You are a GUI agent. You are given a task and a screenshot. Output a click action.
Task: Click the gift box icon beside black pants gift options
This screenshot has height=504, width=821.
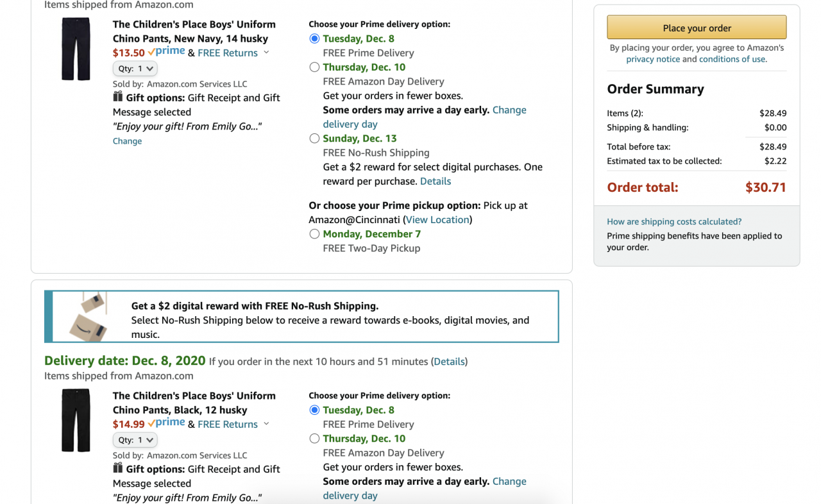pyautogui.click(x=118, y=468)
